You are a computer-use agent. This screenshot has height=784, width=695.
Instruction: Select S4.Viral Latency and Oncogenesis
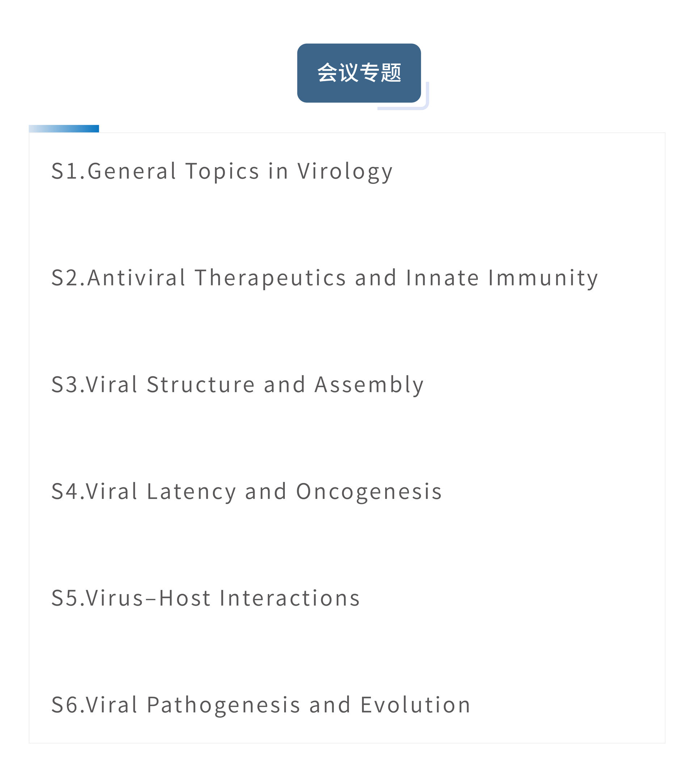pyautogui.click(x=247, y=491)
